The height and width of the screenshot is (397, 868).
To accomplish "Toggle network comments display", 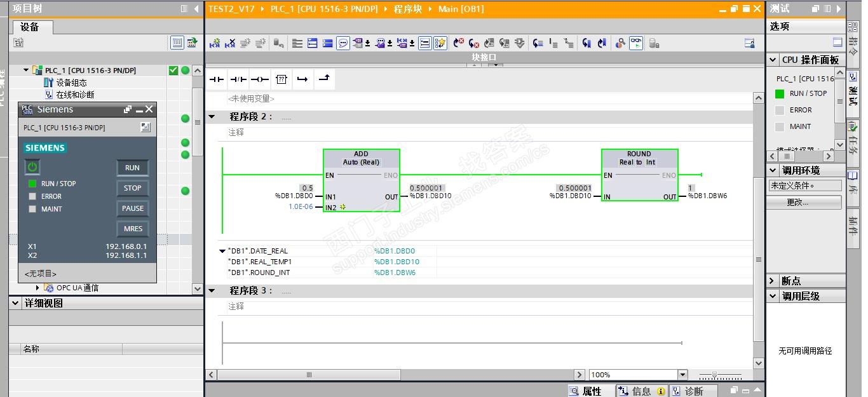I will (343, 43).
